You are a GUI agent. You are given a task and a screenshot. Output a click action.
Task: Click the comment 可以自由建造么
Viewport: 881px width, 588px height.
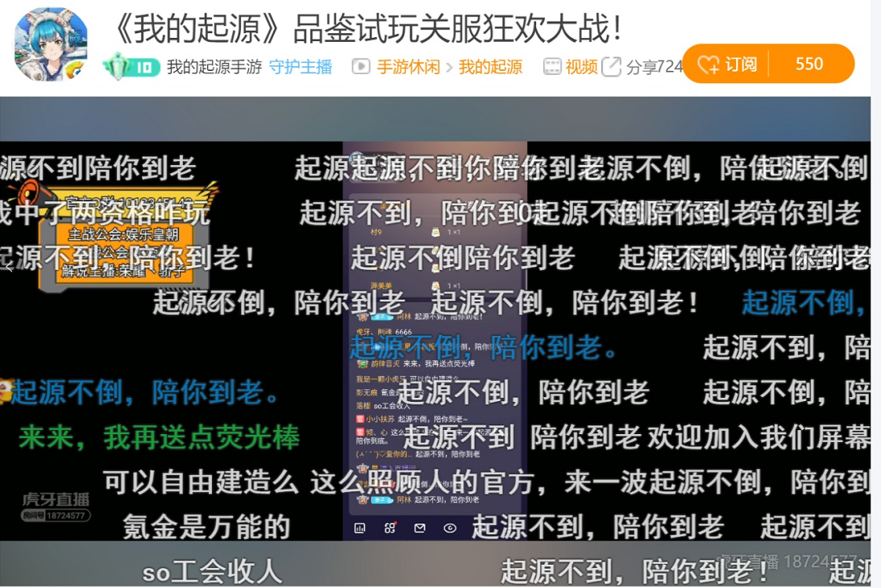pyautogui.click(x=201, y=482)
